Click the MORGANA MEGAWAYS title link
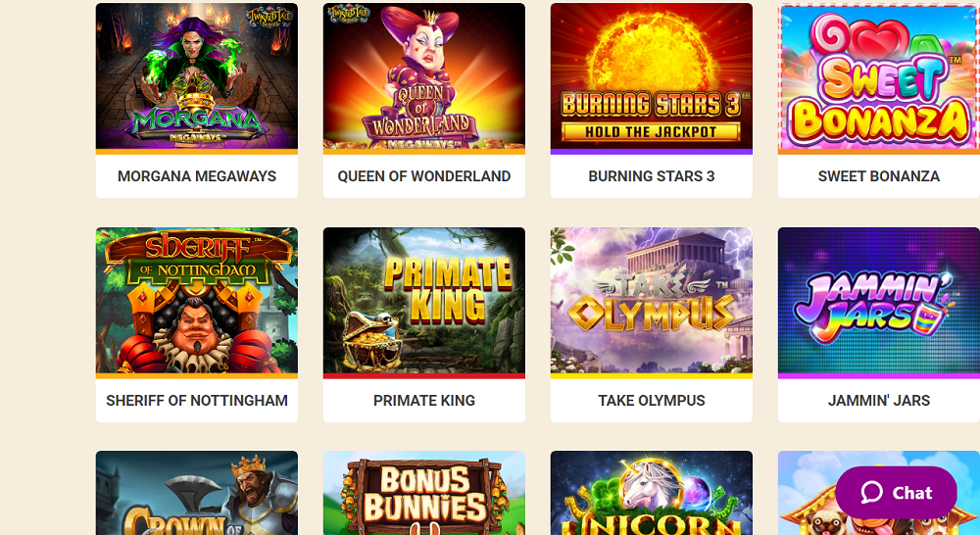Image resolution: width=980 pixels, height=535 pixels. tap(197, 176)
